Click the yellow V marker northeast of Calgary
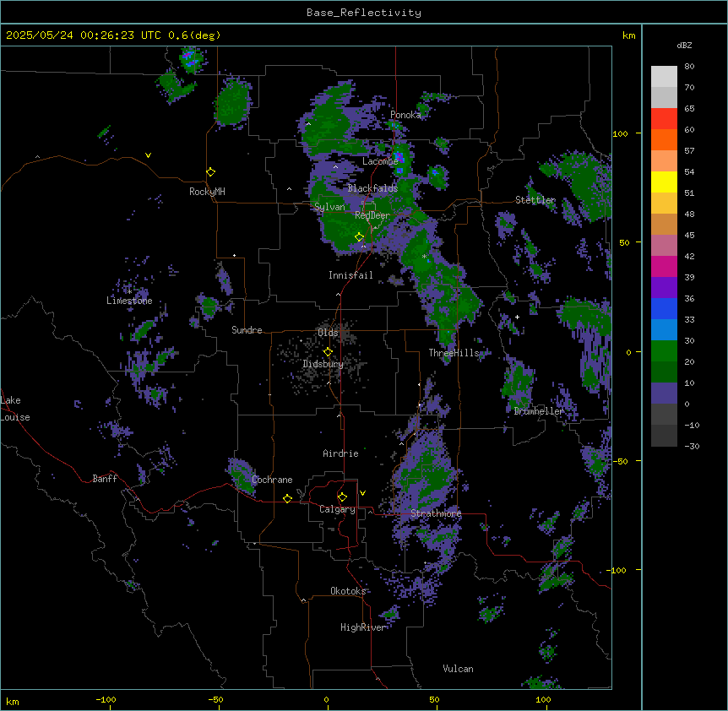 point(362,493)
